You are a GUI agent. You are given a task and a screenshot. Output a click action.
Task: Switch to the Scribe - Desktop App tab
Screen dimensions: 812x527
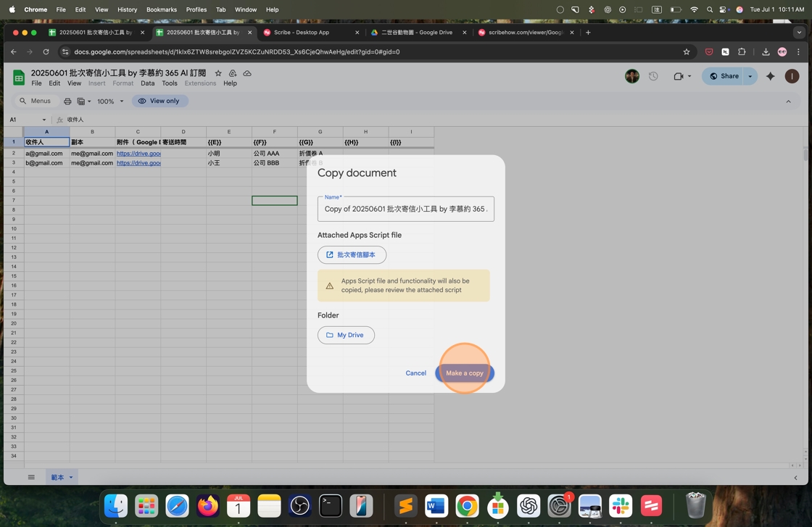click(x=311, y=32)
